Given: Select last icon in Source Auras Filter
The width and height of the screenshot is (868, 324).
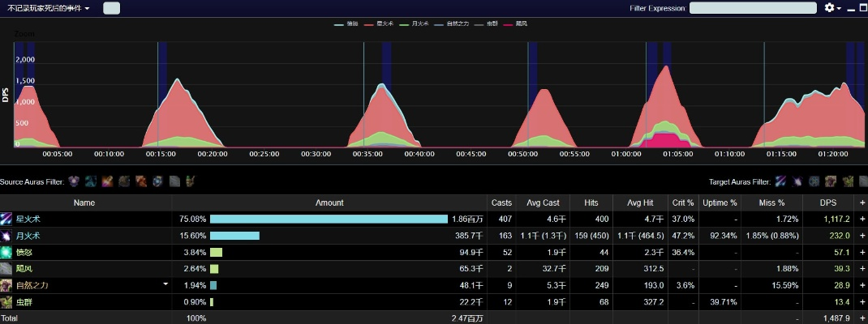Looking at the screenshot, I should pyautogui.click(x=190, y=181).
